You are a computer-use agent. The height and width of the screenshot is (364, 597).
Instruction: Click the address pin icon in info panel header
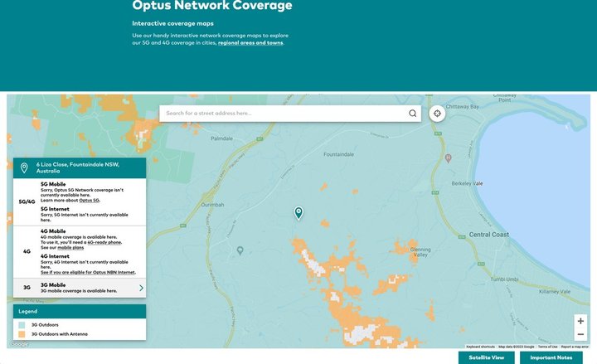(24, 168)
